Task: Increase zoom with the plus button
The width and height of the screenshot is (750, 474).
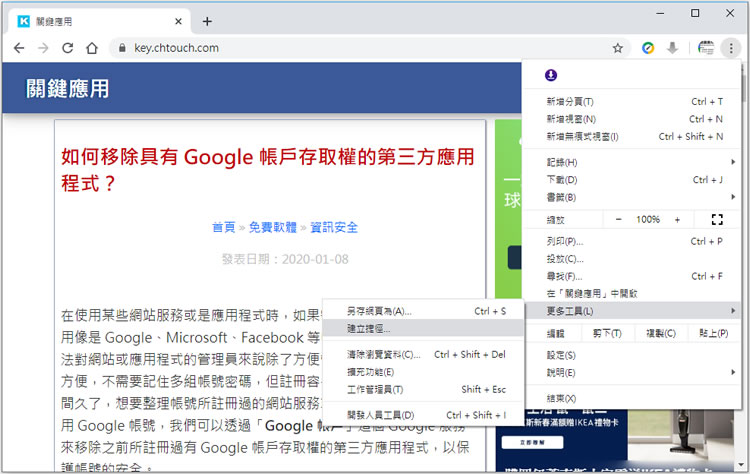Action: [x=677, y=219]
